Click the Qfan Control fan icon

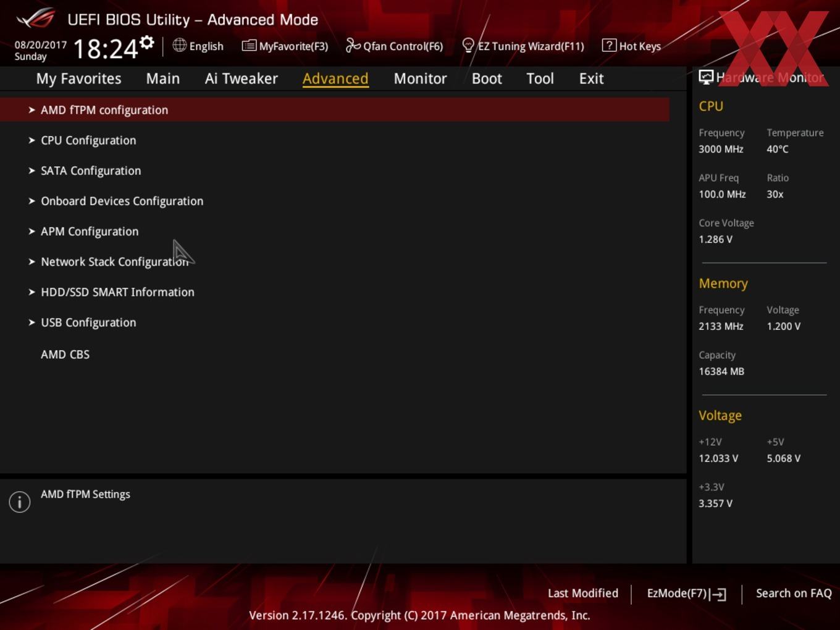[353, 45]
